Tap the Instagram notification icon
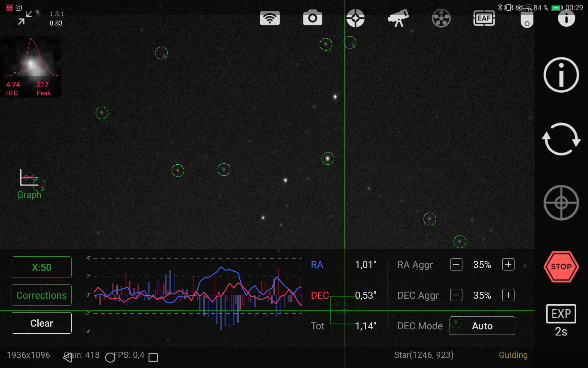588x368 pixels. click(19, 8)
